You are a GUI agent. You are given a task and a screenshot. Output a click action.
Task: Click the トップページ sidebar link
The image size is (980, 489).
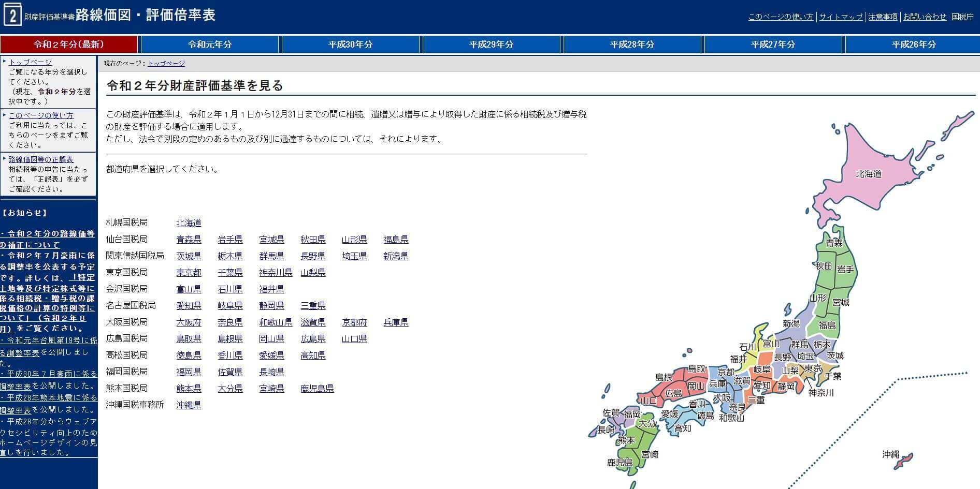[31, 62]
